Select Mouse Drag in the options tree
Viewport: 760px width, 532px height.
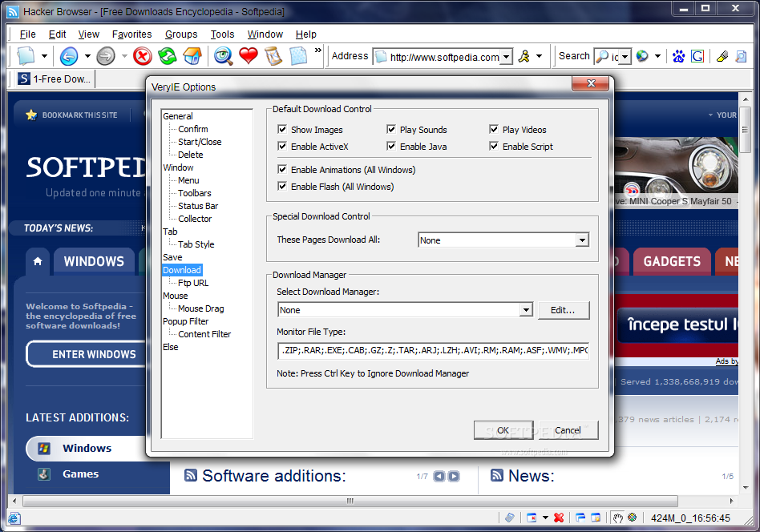(200, 308)
